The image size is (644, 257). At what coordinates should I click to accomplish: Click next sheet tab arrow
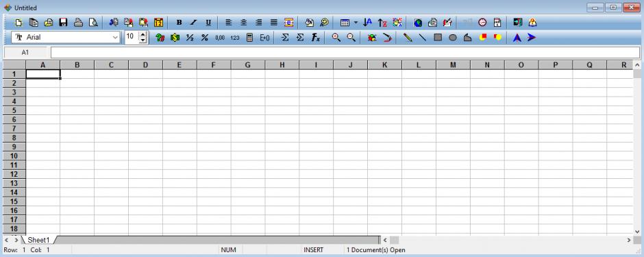16,240
